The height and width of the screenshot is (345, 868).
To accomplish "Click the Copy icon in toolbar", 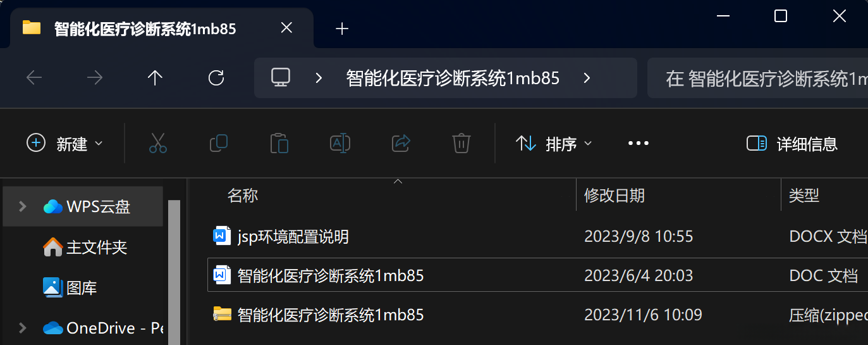I will pyautogui.click(x=218, y=144).
